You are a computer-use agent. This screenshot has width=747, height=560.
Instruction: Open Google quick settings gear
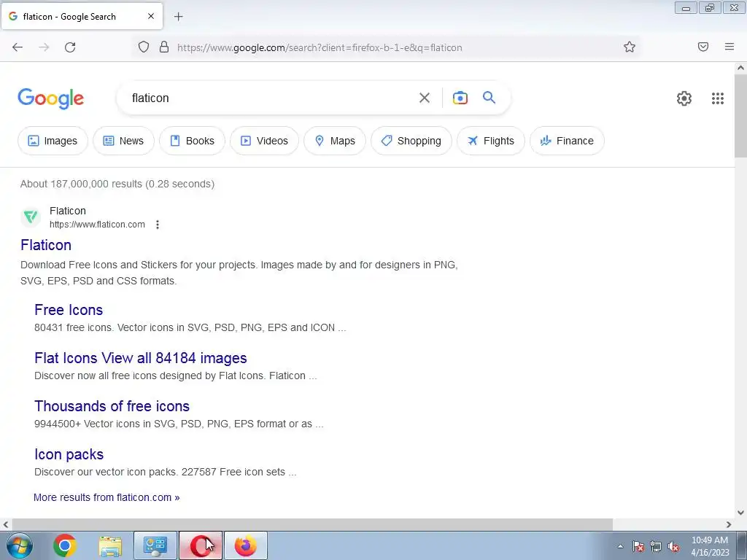(684, 98)
